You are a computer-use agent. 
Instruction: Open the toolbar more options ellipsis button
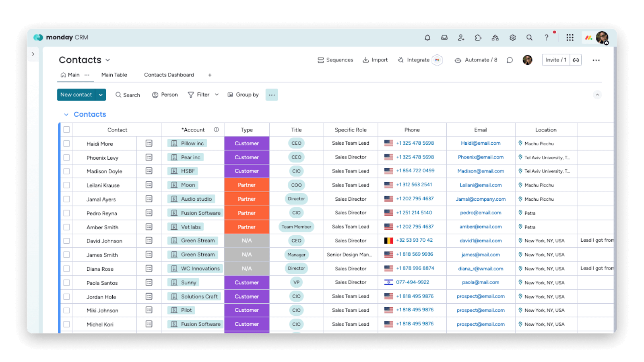click(x=272, y=95)
